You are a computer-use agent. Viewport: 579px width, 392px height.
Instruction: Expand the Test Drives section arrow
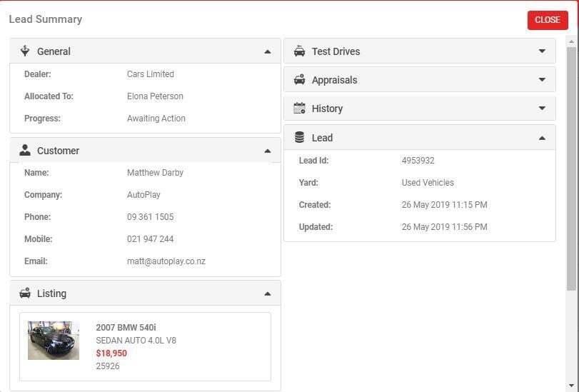[x=542, y=51]
